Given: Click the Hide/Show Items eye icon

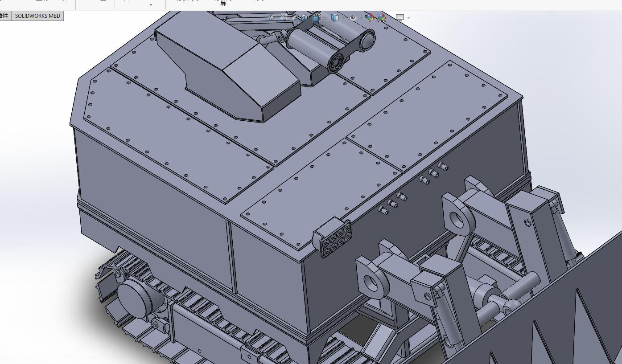Looking at the screenshot, I should coord(353,18).
